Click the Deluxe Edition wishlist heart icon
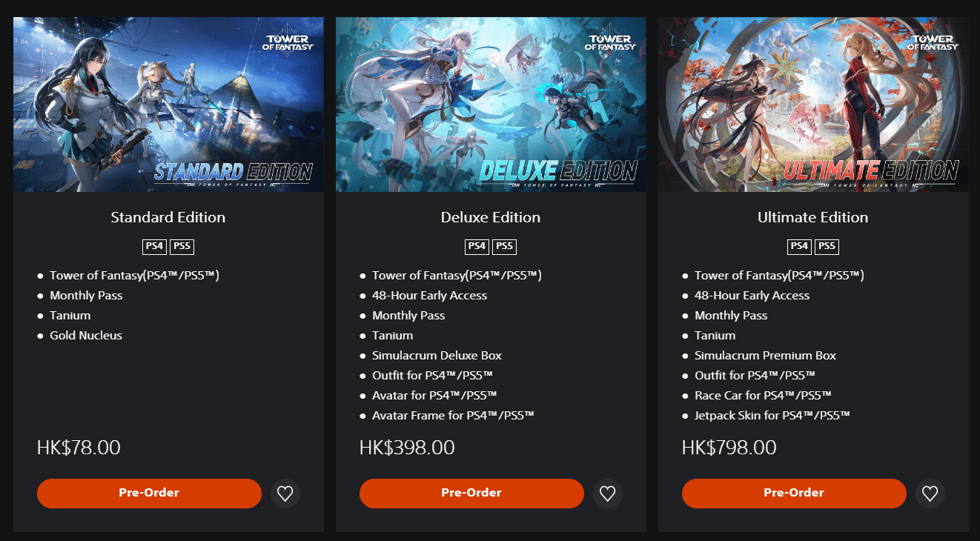 tap(608, 493)
